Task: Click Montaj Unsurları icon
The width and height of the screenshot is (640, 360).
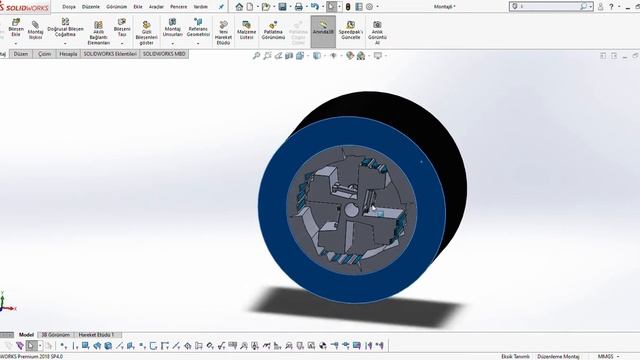Action: coord(173,22)
